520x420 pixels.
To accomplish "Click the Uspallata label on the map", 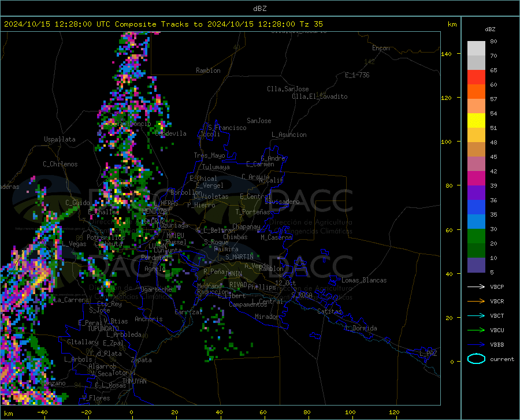I will click(x=60, y=139).
